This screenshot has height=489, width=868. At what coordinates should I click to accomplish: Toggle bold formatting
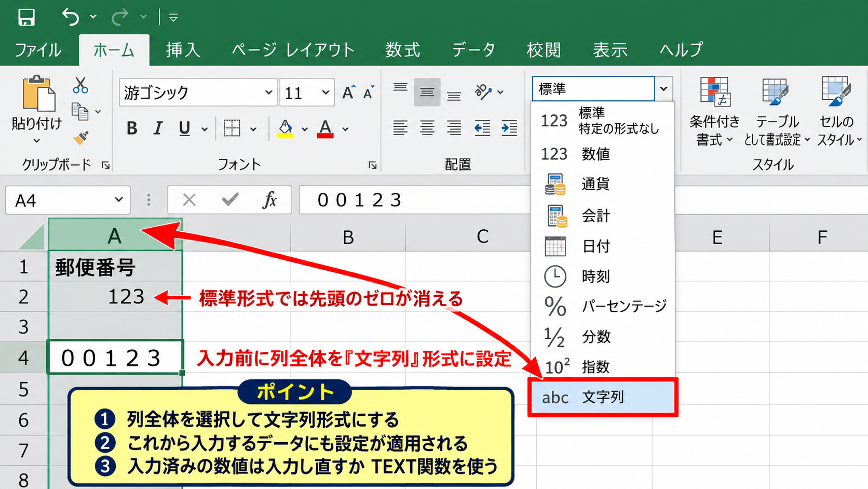[132, 128]
